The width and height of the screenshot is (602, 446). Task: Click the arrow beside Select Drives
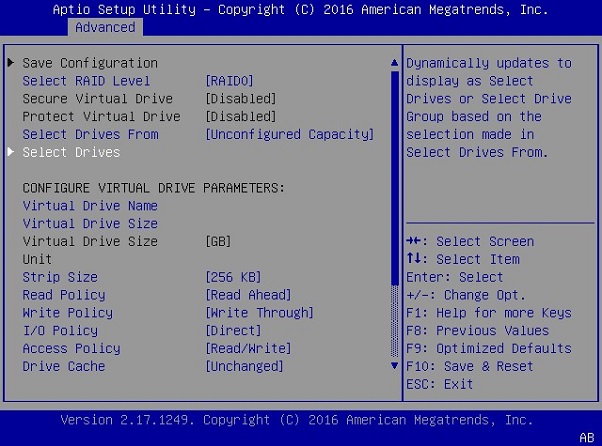click(x=11, y=153)
